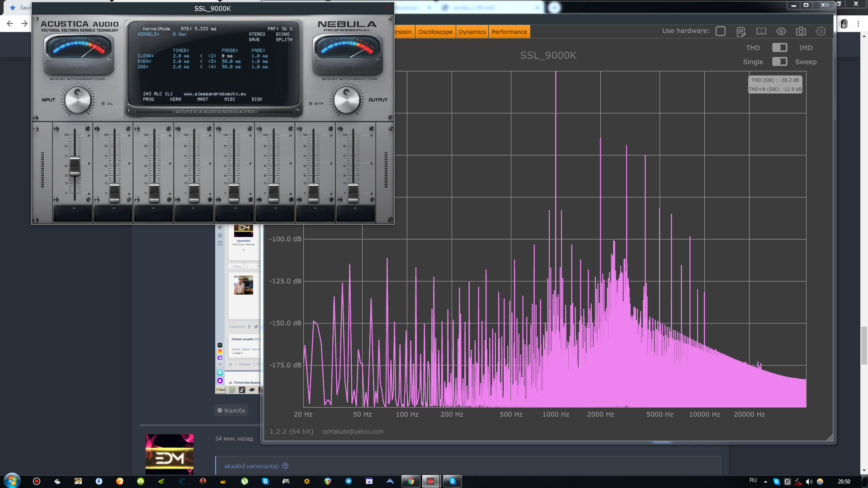This screenshot has width=868, height=488.
Task: Click the ECONO option in Nebula display
Action: pos(283,34)
